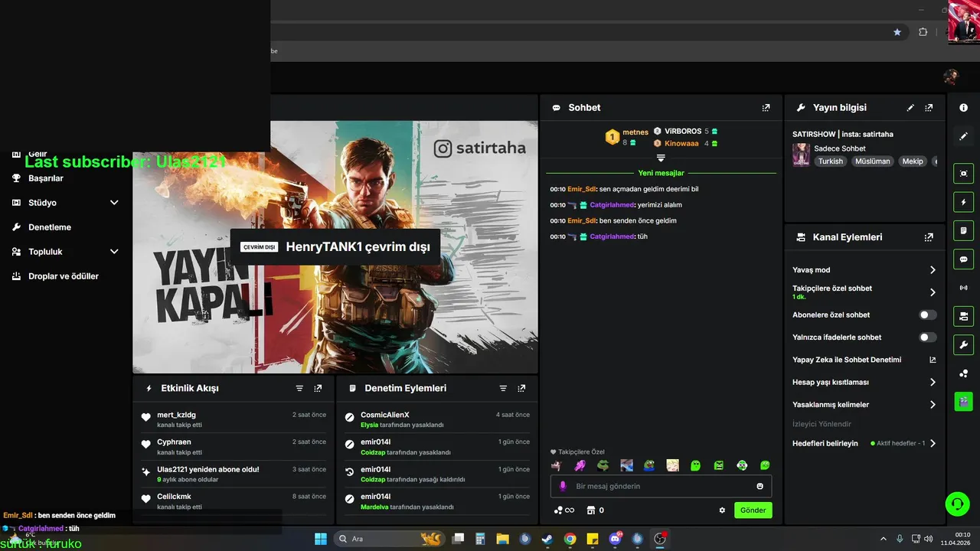Insert the blonde anime girl emote

click(x=672, y=465)
